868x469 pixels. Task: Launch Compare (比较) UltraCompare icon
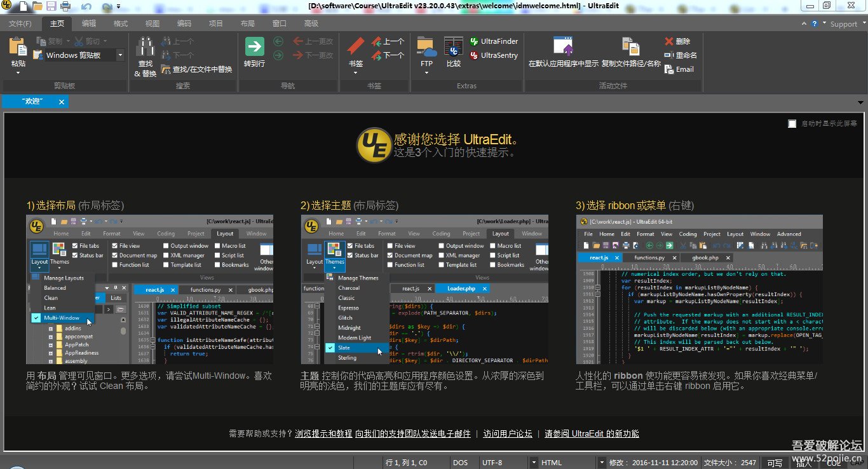point(453,47)
